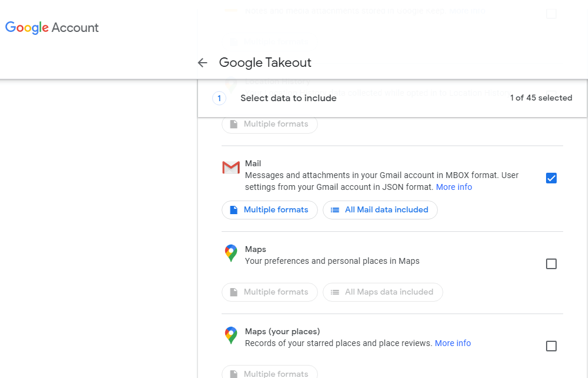
Task: Click the Maps pin icon next to Maps
Action: [230, 253]
